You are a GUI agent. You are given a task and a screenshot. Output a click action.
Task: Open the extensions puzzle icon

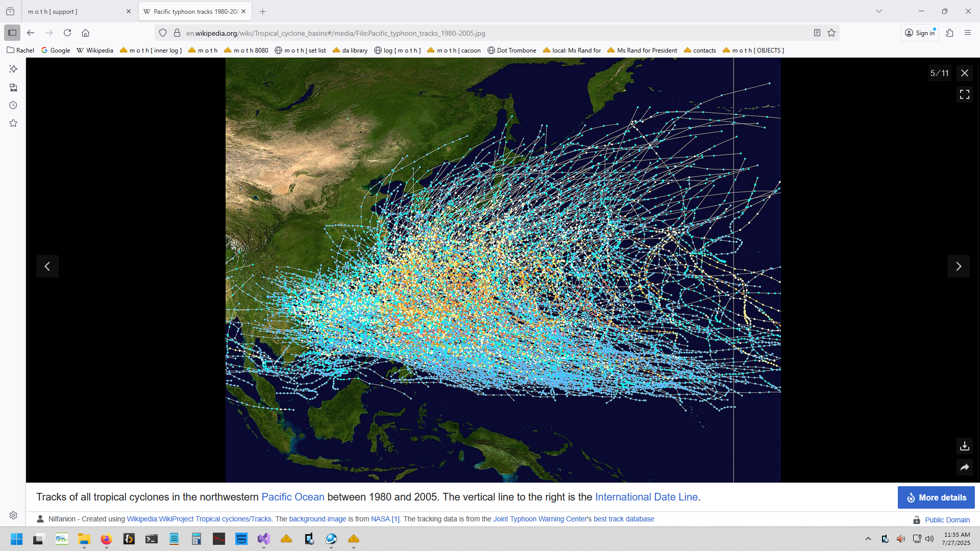pyautogui.click(x=949, y=33)
